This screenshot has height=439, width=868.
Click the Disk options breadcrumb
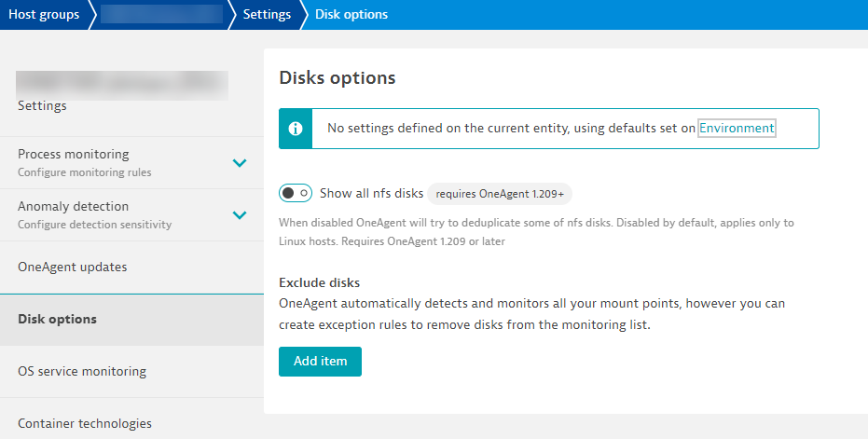point(351,14)
